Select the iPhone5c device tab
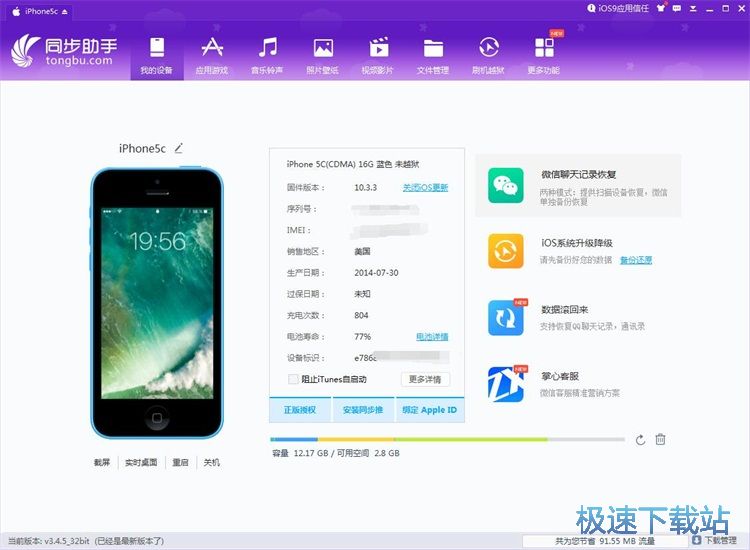The height and width of the screenshot is (550, 750). [39, 11]
